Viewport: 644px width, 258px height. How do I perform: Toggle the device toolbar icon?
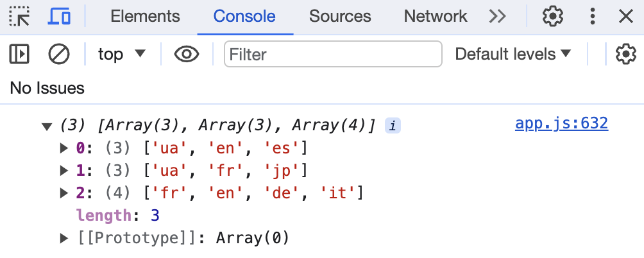(x=59, y=17)
